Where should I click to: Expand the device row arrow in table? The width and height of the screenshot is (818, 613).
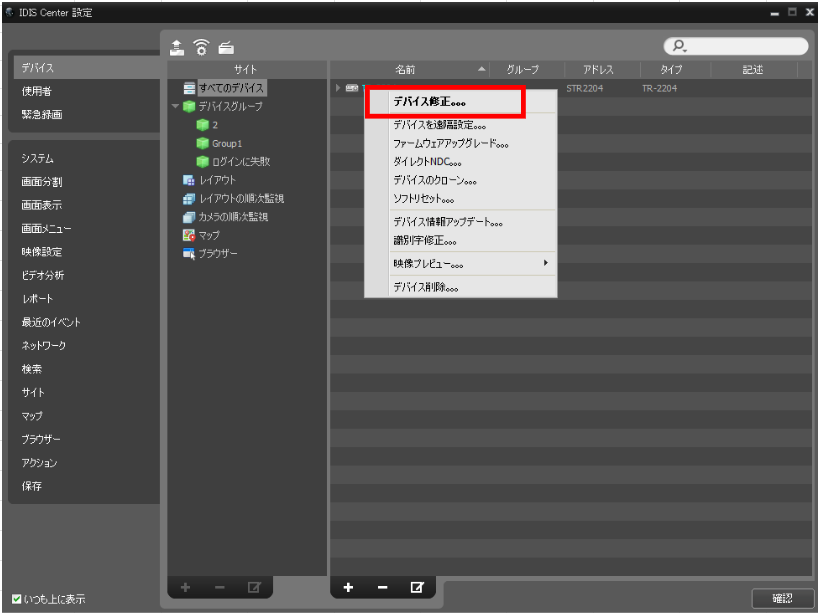point(338,88)
